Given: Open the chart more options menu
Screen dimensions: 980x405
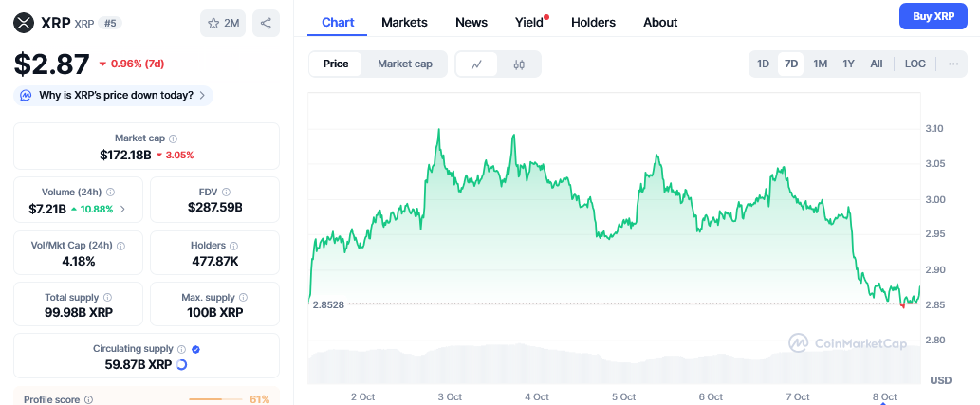Looking at the screenshot, I should tap(952, 64).
